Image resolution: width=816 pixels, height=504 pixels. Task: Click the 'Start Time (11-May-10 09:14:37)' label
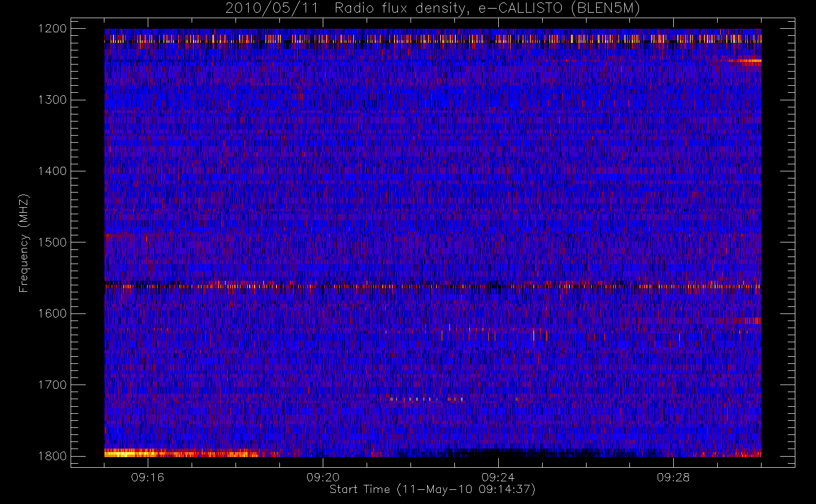pyautogui.click(x=432, y=489)
